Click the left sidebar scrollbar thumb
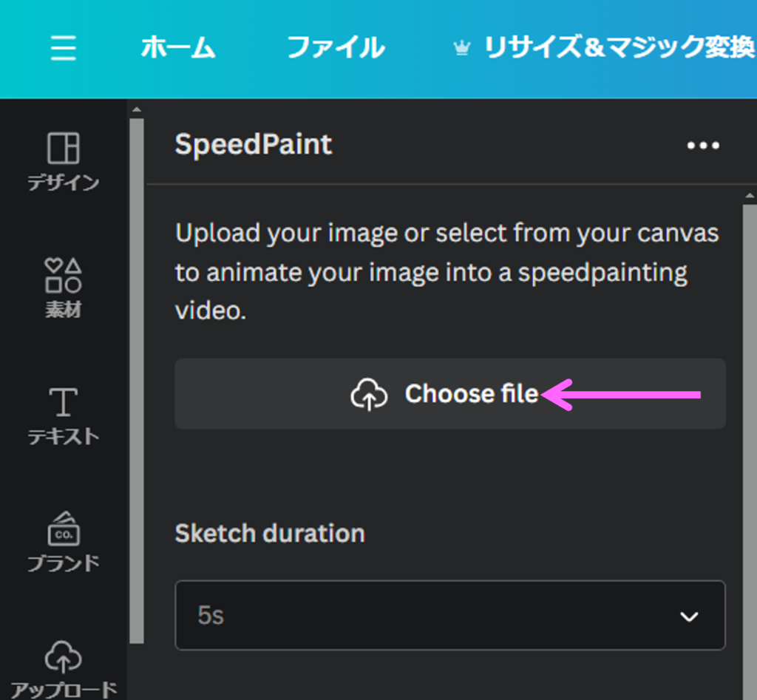 136,370
